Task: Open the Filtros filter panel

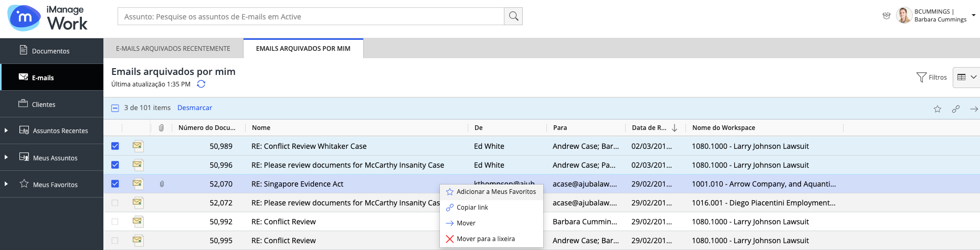Action: (931, 77)
